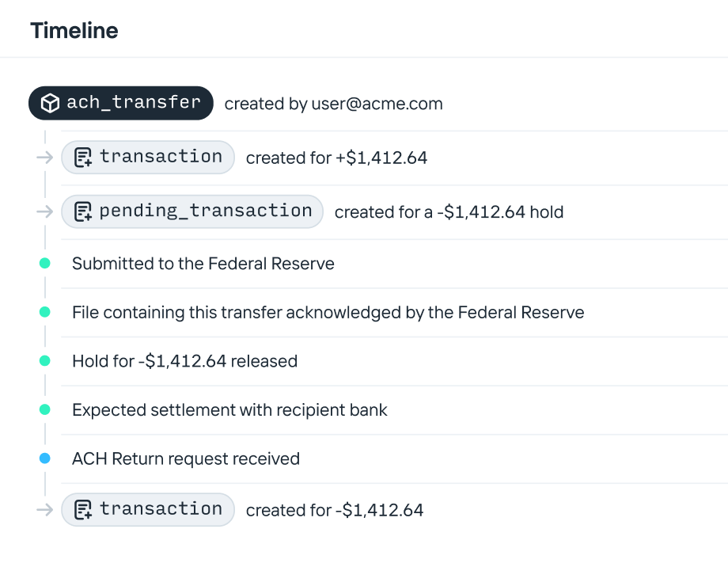
Task: Open the pending_transaction badge
Action: (x=192, y=211)
